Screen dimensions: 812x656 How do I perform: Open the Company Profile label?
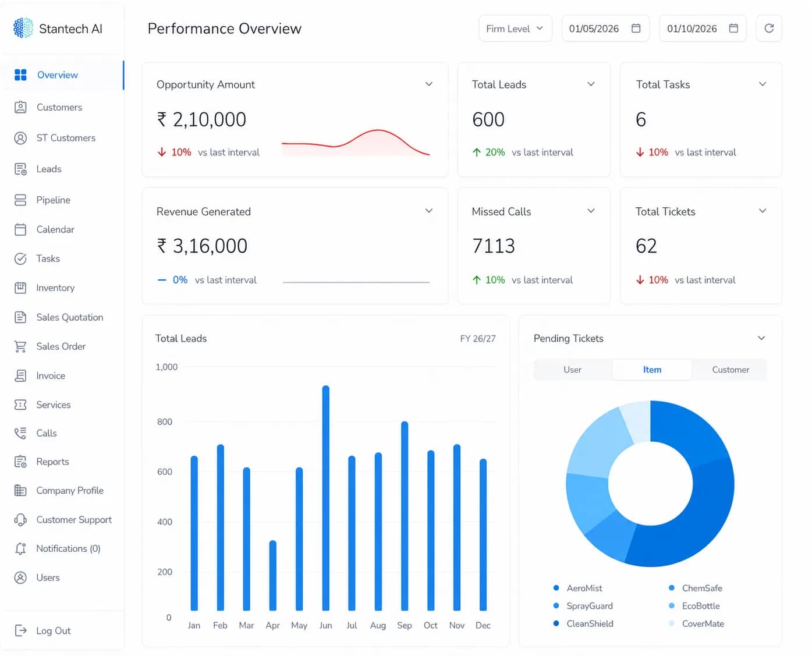[x=70, y=491]
